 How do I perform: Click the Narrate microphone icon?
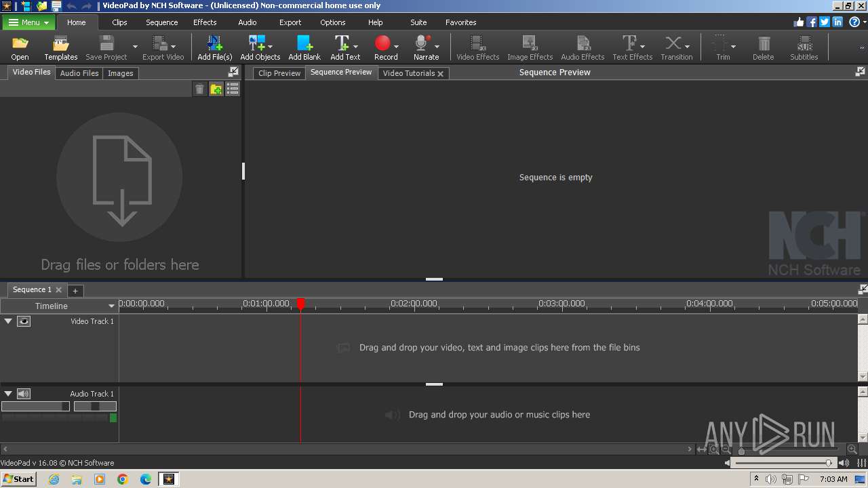tap(422, 44)
